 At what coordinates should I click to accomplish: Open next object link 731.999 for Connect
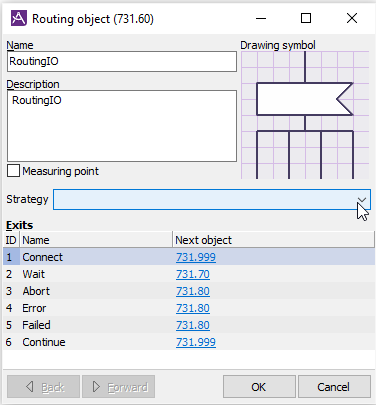point(196,257)
